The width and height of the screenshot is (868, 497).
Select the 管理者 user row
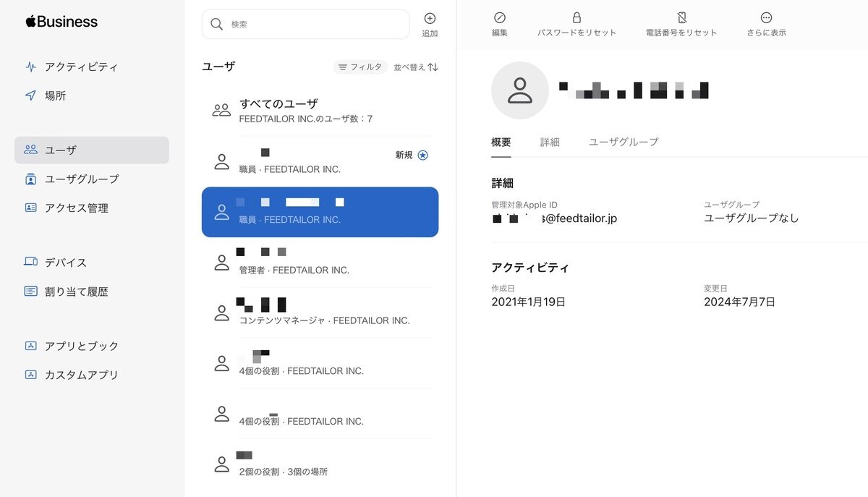pyautogui.click(x=320, y=262)
